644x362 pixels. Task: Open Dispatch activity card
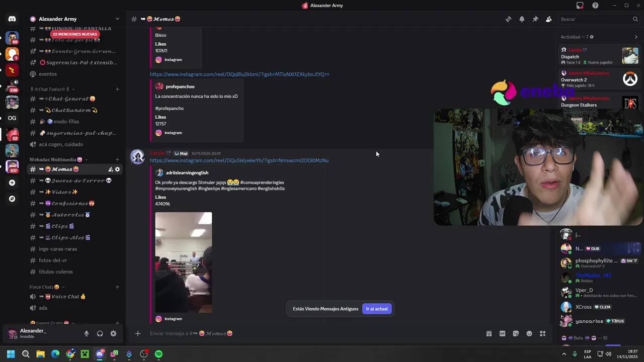[x=599, y=55]
